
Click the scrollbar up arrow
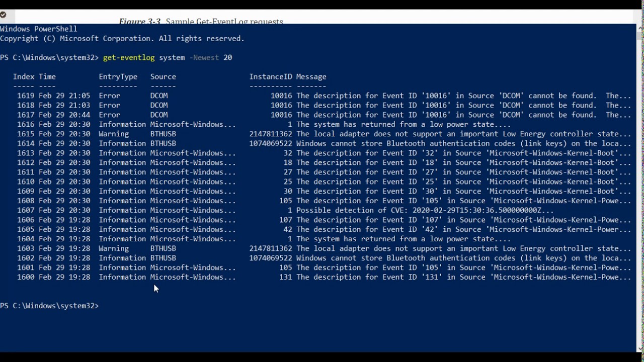(x=640, y=28)
